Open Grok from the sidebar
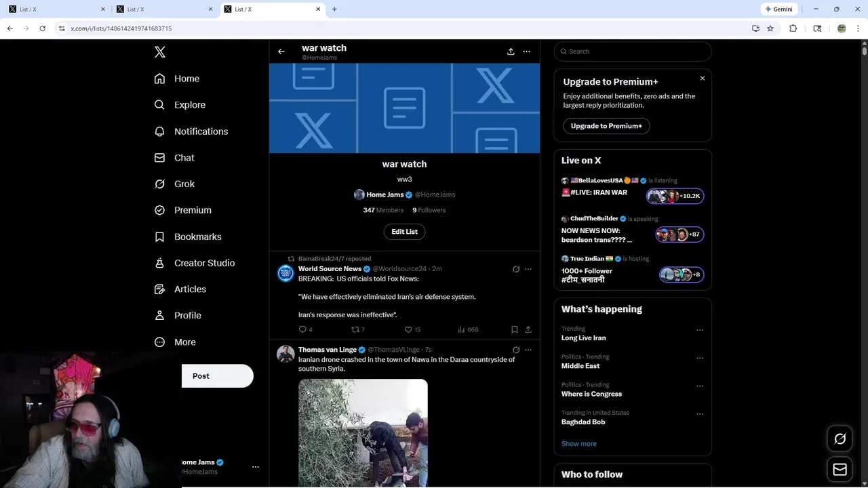 click(x=174, y=184)
